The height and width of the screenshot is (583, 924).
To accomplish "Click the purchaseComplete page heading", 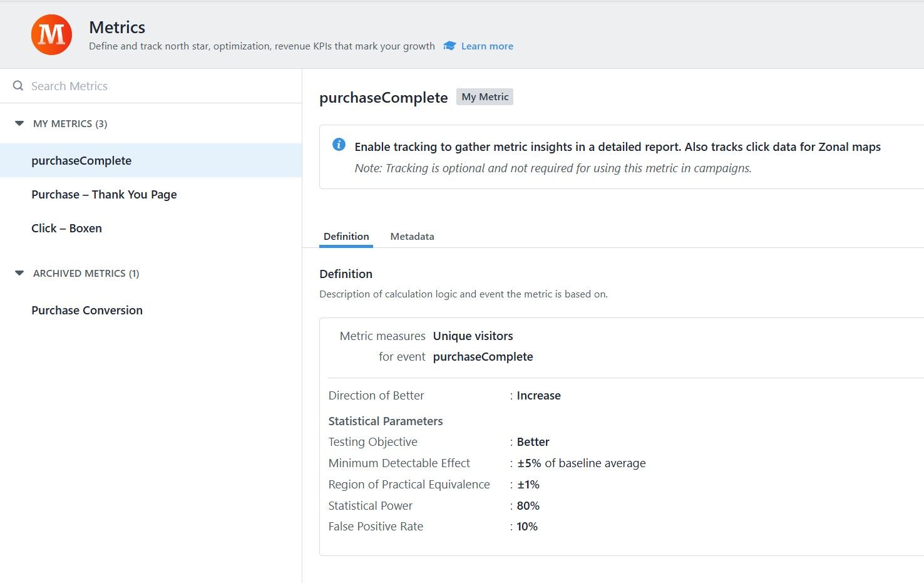I will pyautogui.click(x=383, y=98).
